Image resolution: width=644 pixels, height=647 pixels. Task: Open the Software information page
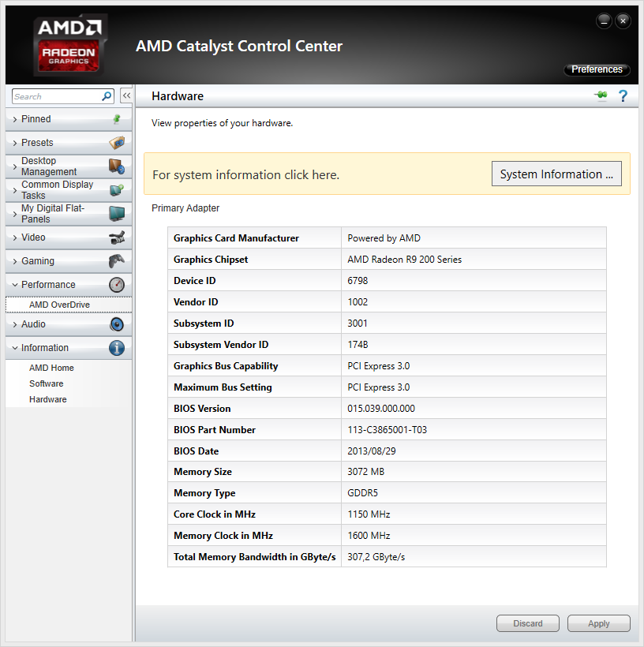(x=47, y=383)
